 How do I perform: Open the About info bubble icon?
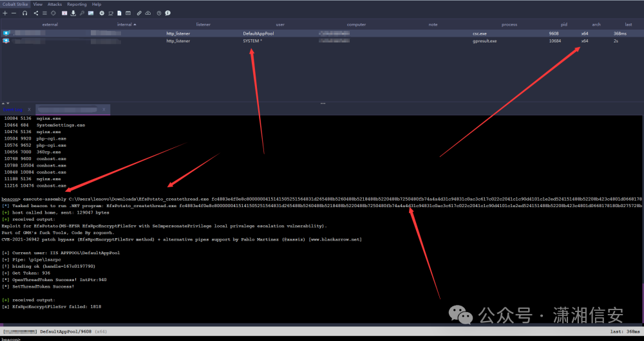click(x=167, y=13)
